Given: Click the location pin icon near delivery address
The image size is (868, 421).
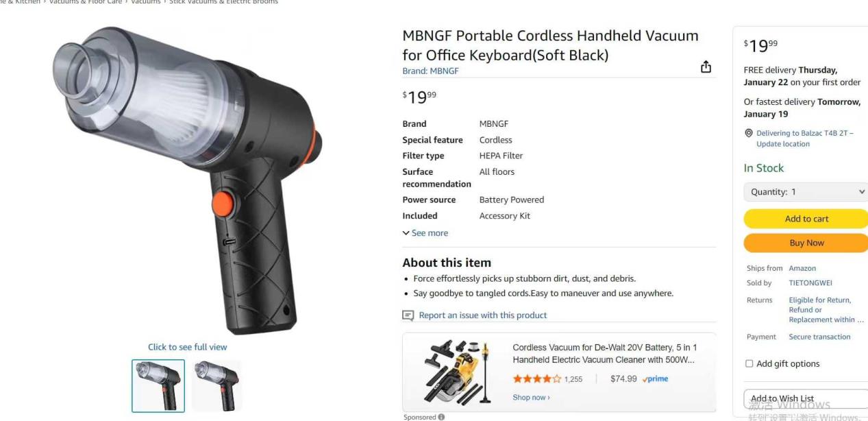Looking at the screenshot, I should pos(749,133).
